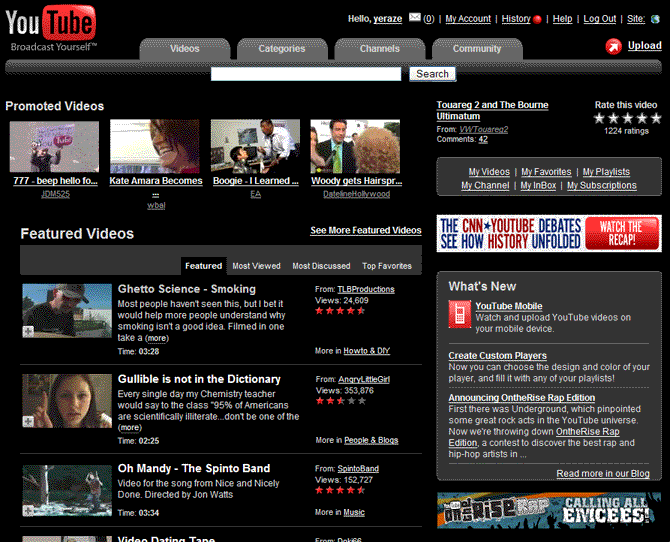Screen dimensions: 670x542
Task: Open the Videos tab
Action: tap(185, 49)
